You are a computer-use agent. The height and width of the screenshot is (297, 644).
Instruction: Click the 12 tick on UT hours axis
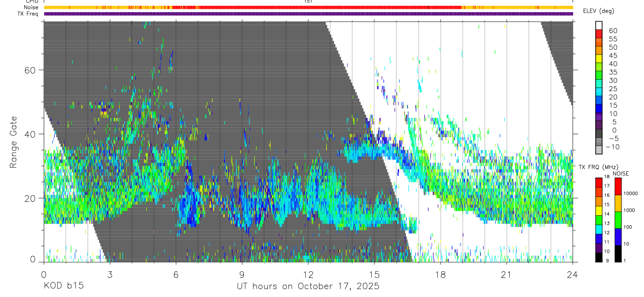coord(308,273)
